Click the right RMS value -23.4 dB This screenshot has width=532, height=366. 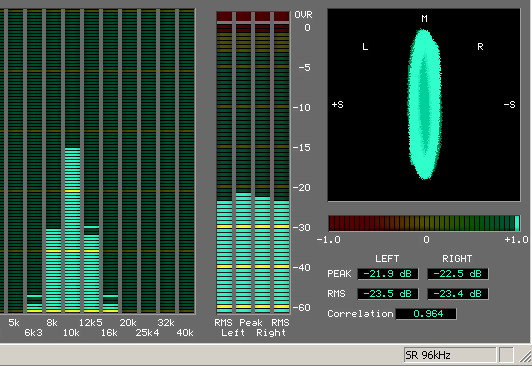[458, 294]
